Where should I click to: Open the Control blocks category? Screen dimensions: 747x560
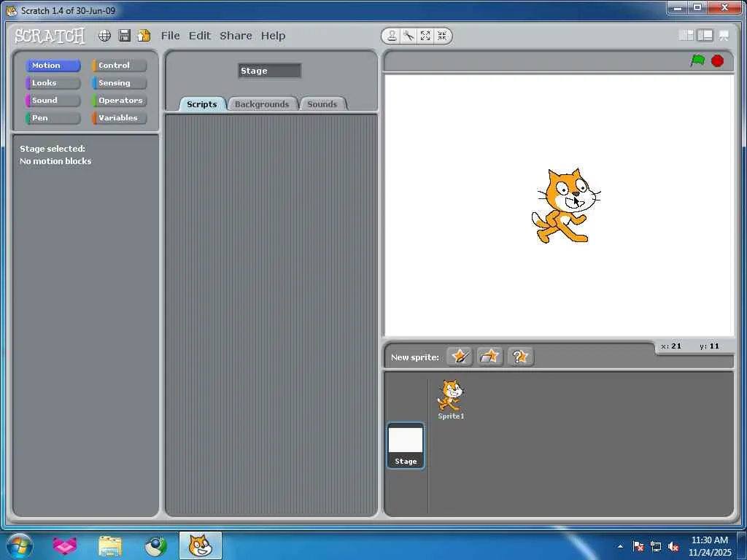click(x=120, y=65)
